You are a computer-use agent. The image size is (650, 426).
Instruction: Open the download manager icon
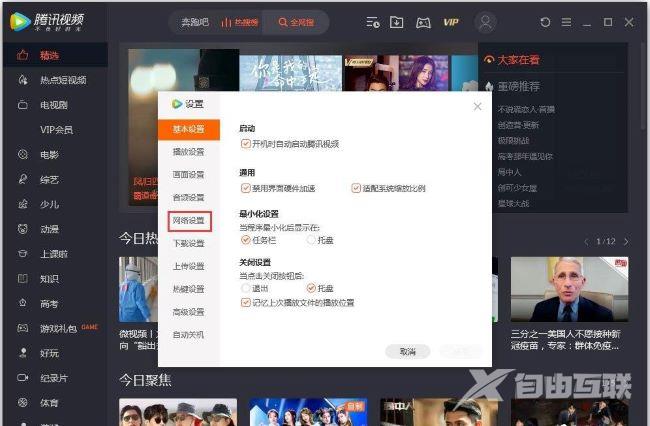[x=396, y=22]
